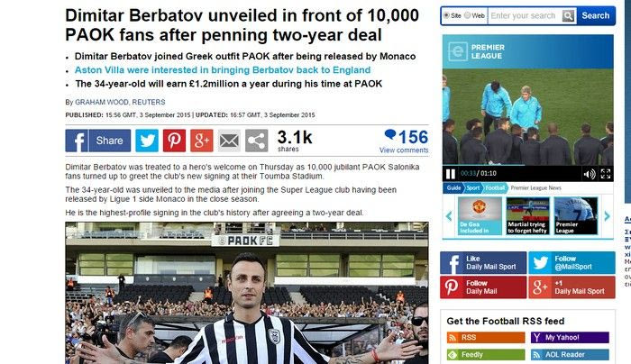The image size is (631, 364).
Task: Share the article on Facebook
Action: tap(97, 141)
